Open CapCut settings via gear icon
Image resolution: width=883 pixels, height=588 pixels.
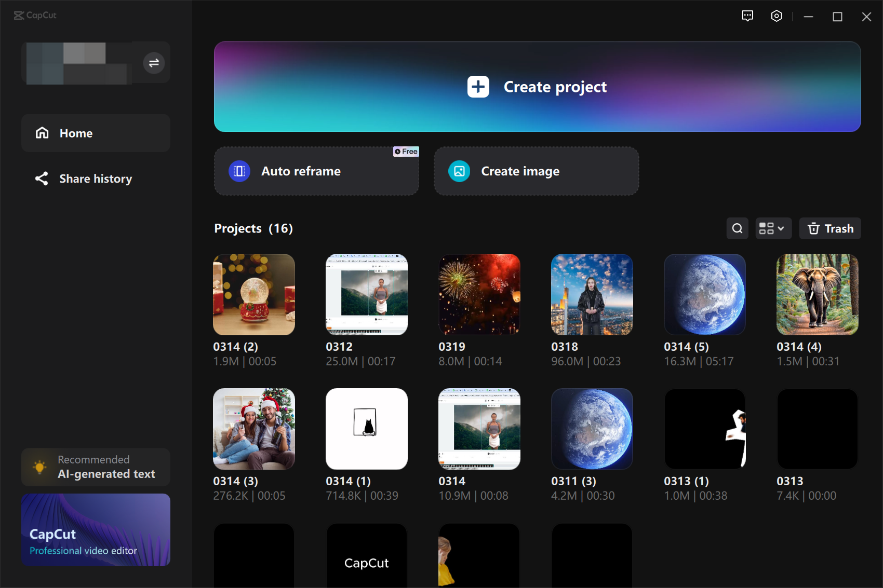[777, 16]
